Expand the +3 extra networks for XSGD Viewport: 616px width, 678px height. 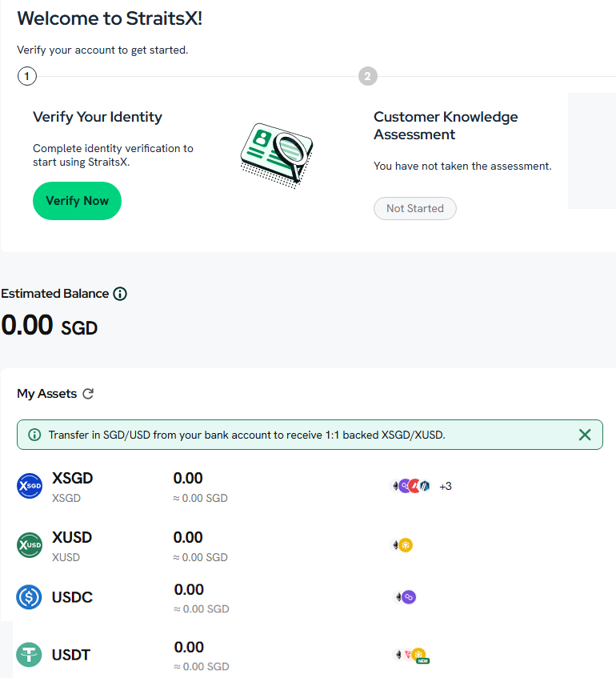tap(445, 484)
